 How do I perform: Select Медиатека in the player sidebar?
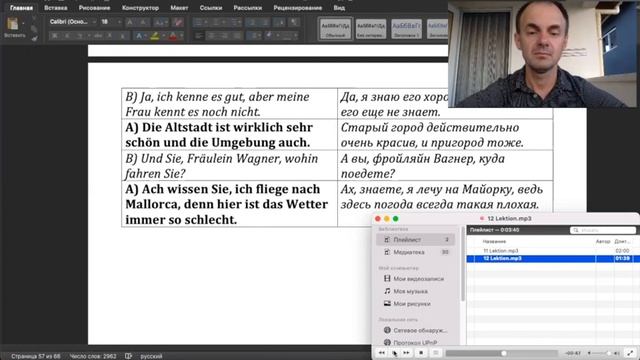click(x=415, y=252)
